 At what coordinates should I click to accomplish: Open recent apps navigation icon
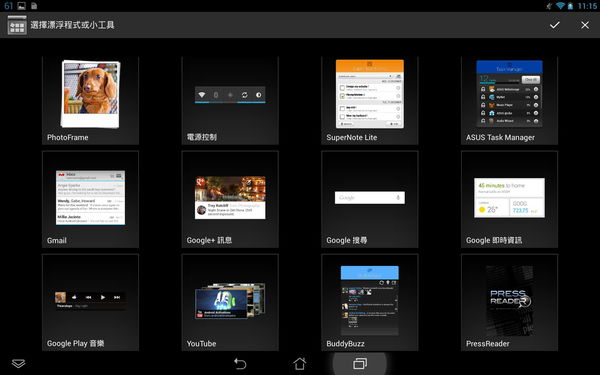(x=360, y=363)
